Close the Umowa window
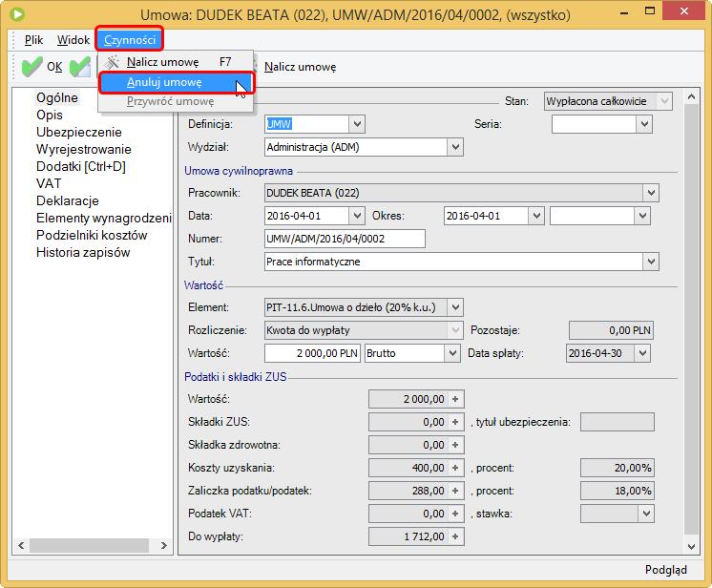Viewport: 712px width, 588px height. click(x=684, y=11)
